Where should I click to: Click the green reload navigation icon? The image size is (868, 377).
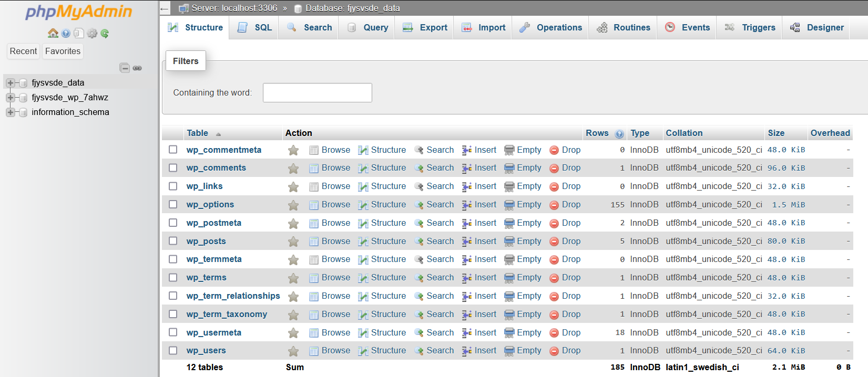coord(105,33)
